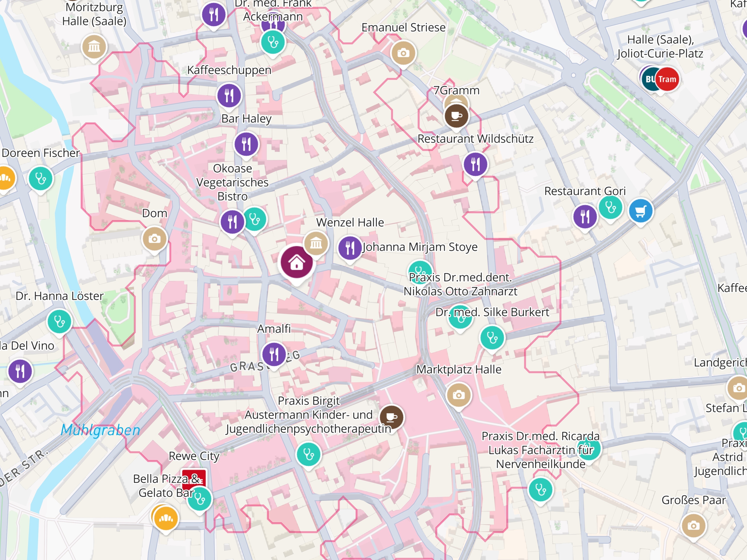Image resolution: width=747 pixels, height=560 pixels.
Task: Click the Restaurant Wildschütz fork-knife pin
Action: click(x=475, y=164)
